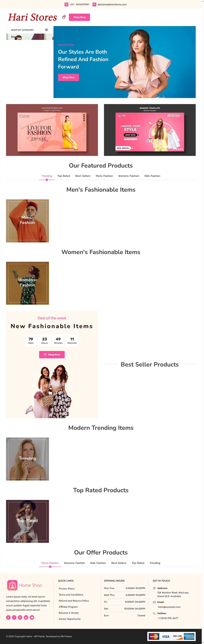Click Shop Now on the hero banner
Viewport: 204px width, 644px height.
(x=69, y=78)
